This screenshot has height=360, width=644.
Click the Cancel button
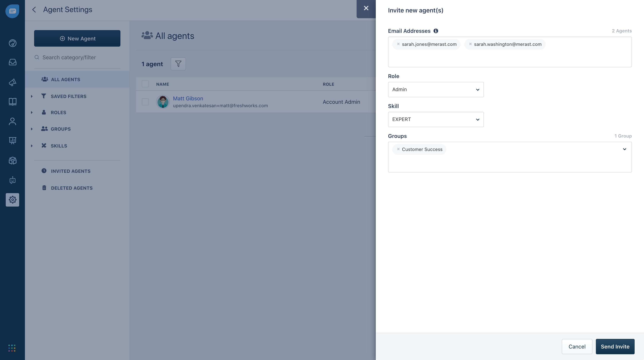577,347
